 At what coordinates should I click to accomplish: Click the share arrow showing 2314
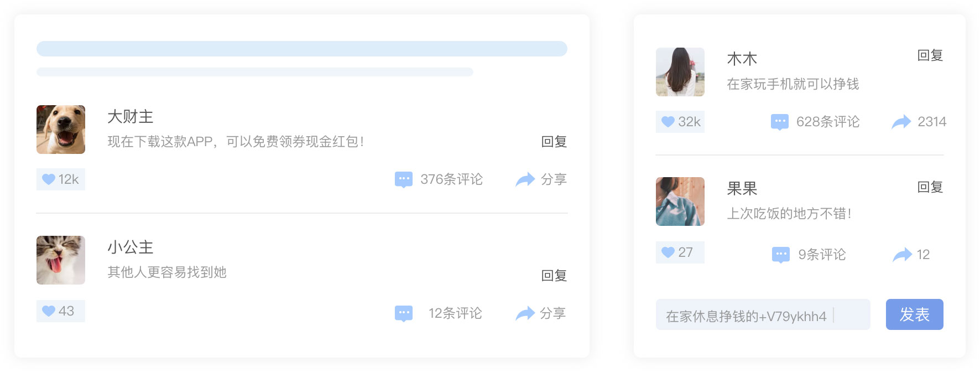901,122
